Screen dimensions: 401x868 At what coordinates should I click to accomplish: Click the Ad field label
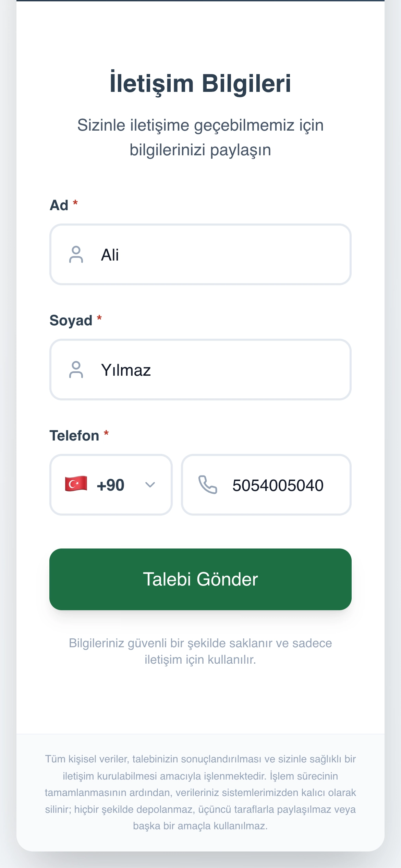pos(59,205)
